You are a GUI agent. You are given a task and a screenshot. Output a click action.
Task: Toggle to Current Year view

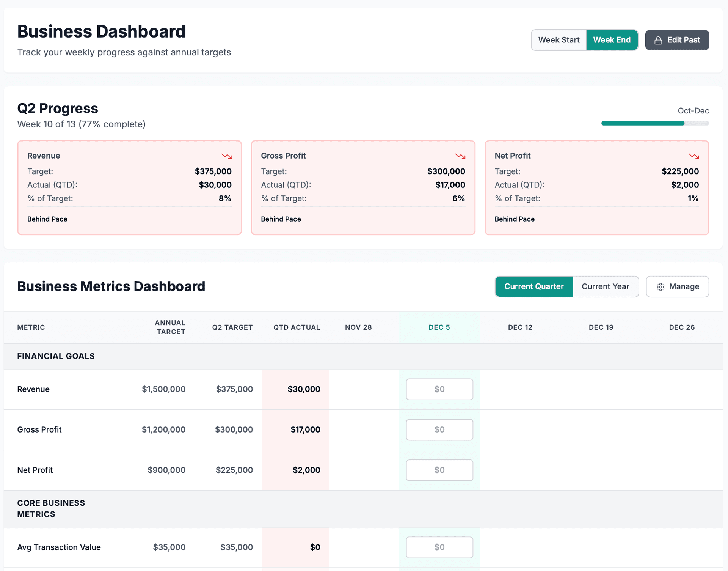605,286
